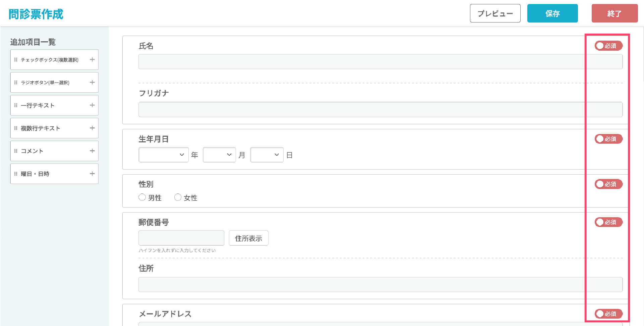Toggle 必須 switch for 氏名
Viewport: 644px width, 326px height.
(x=608, y=46)
